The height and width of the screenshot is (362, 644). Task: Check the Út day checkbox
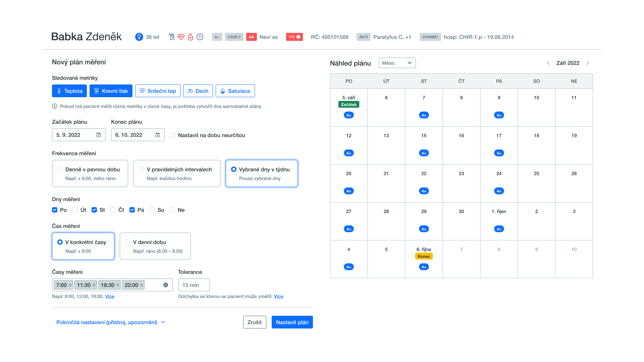pos(75,210)
